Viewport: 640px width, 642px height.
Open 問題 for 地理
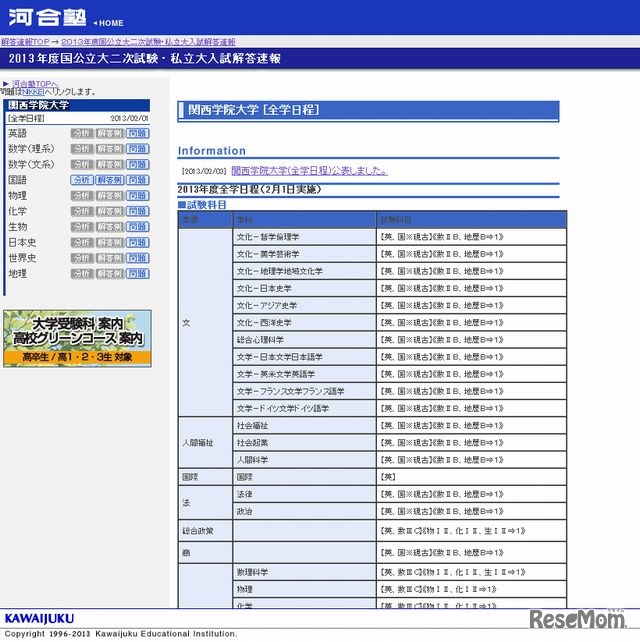(138, 274)
